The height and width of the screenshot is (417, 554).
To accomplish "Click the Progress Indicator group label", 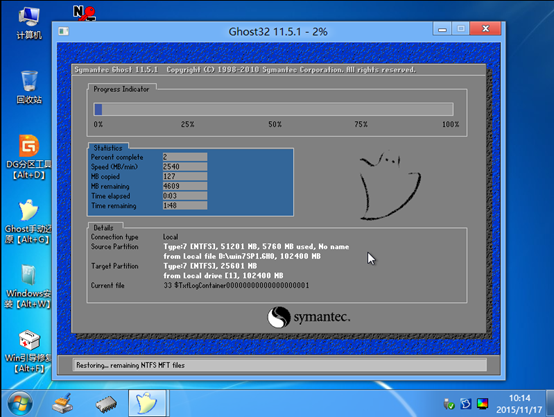I will pos(121,89).
